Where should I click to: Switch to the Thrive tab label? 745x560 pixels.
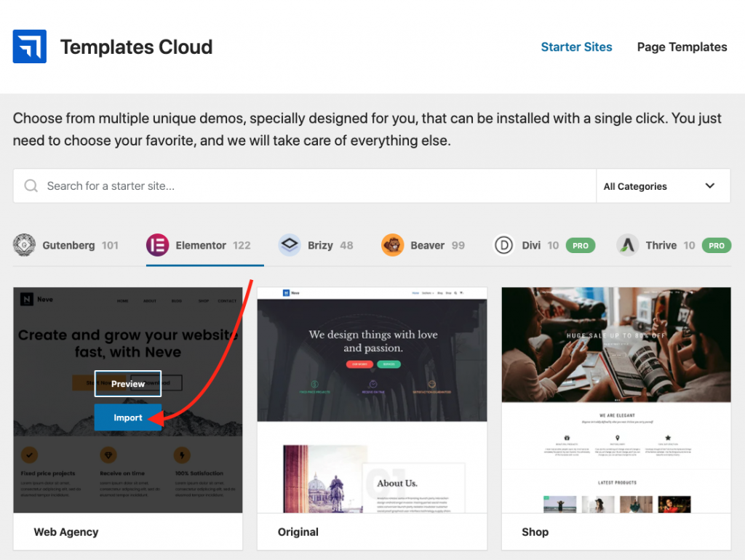661,246
